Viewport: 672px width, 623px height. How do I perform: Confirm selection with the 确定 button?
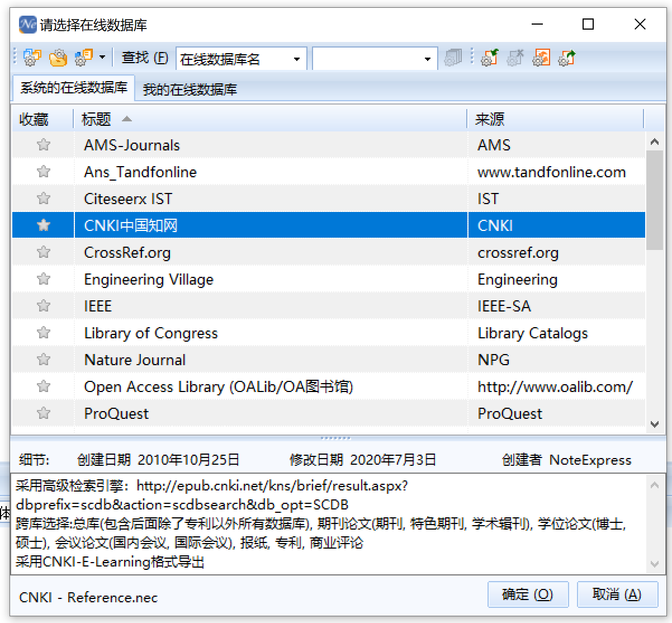(x=528, y=594)
